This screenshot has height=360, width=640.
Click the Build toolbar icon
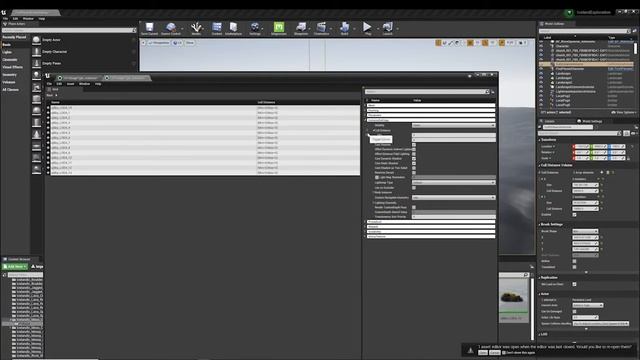point(344,28)
